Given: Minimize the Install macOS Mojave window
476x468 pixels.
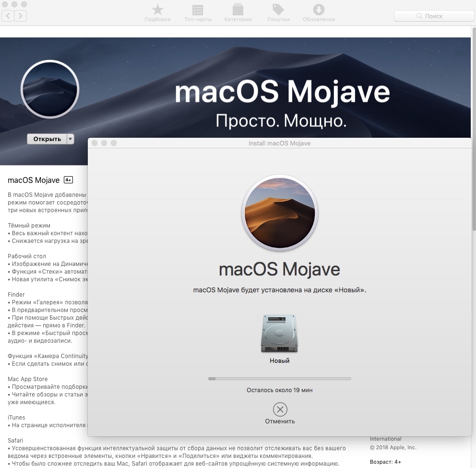Looking at the screenshot, I should [x=104, y=143].
